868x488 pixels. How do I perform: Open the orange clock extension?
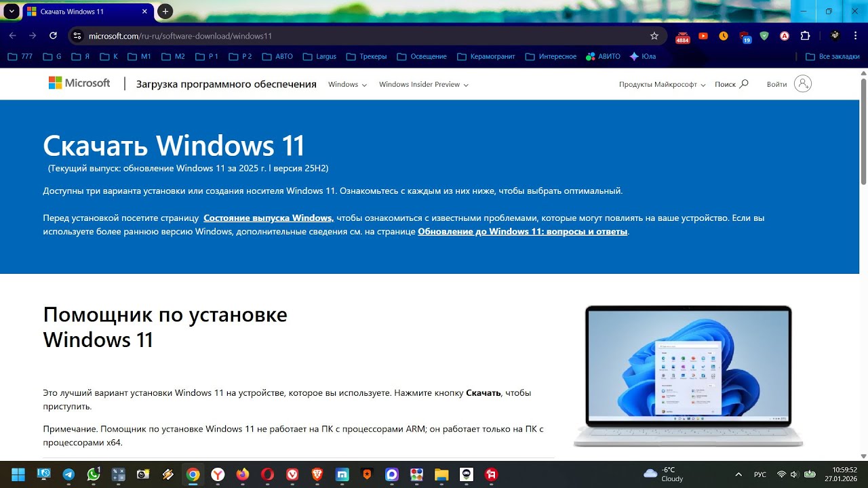click(x=724, y=36)
